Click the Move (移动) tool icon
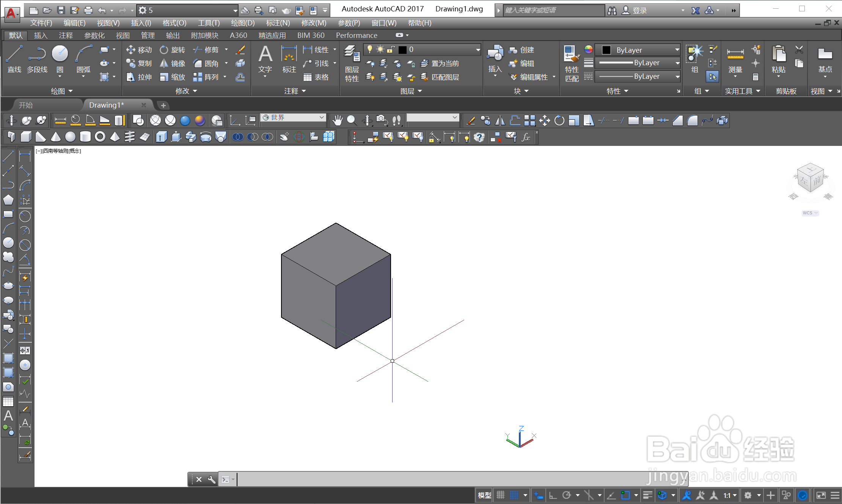The width and height of the screenshot is (842, 504). coord(131,50)
